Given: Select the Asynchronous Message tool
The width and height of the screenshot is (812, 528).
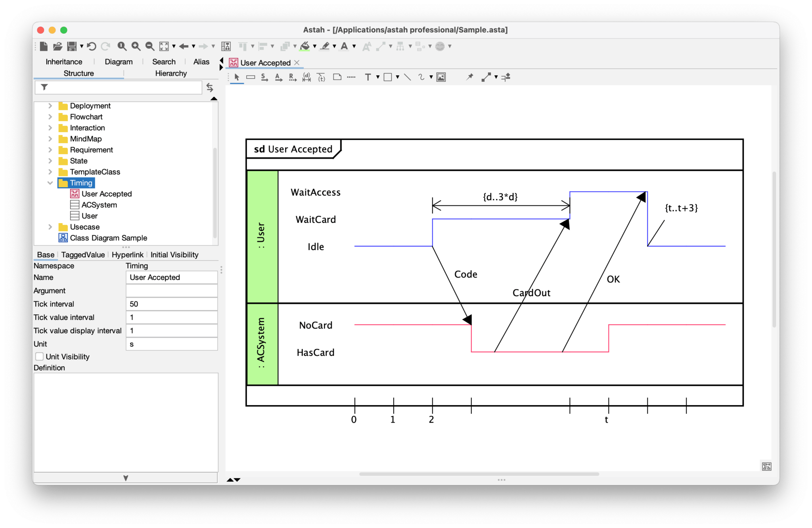Looking at the screenshot, I should coord(278,77).
